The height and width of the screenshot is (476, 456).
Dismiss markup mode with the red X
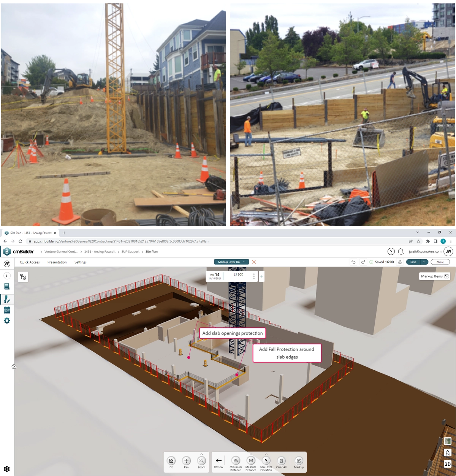point(255,262)
